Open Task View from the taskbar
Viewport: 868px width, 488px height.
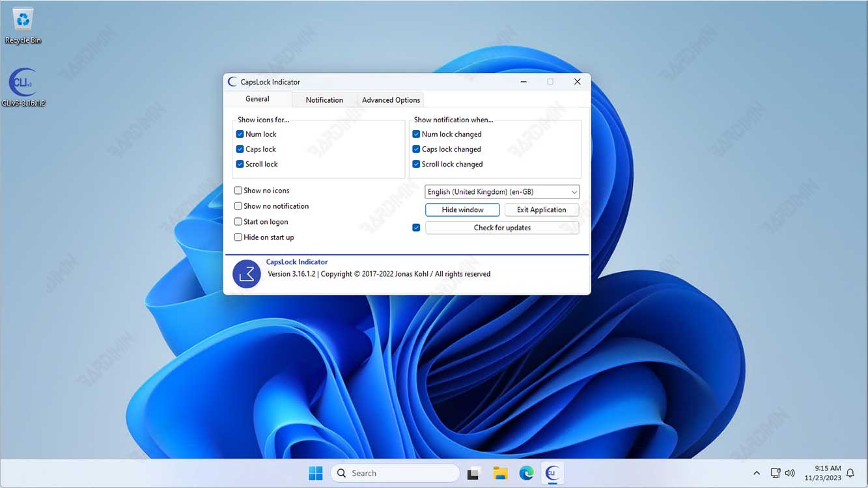[473, 473]
